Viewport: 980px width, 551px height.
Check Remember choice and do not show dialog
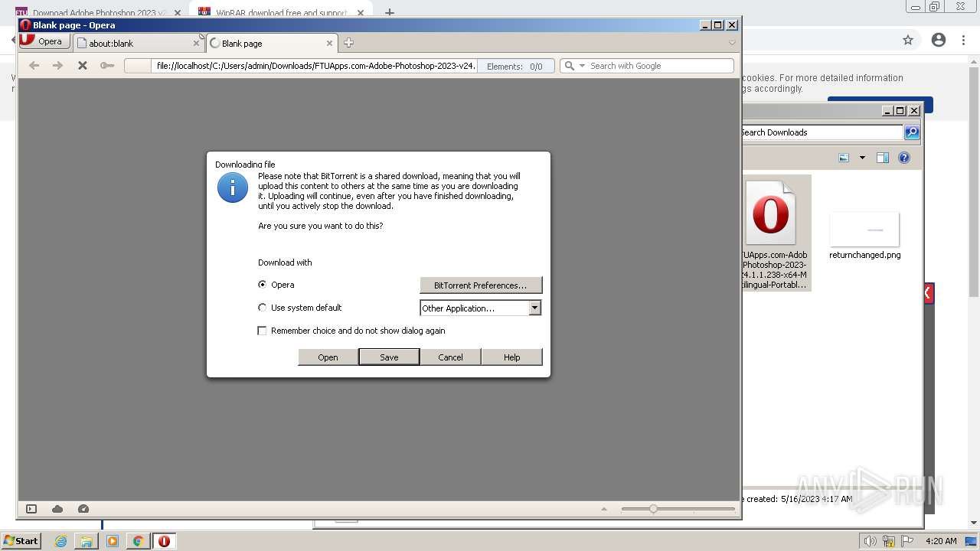coord(263,331)
